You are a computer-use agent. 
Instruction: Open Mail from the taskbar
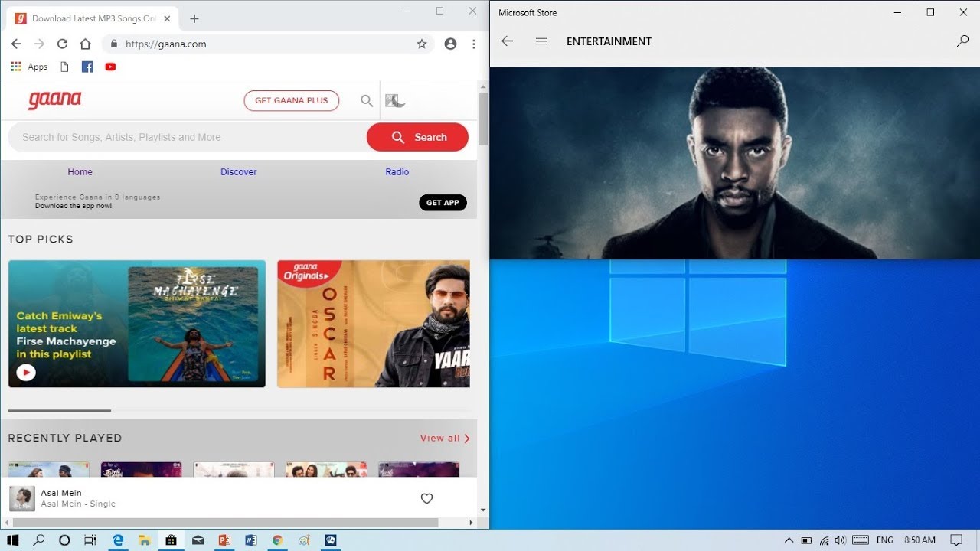[198, 540]
